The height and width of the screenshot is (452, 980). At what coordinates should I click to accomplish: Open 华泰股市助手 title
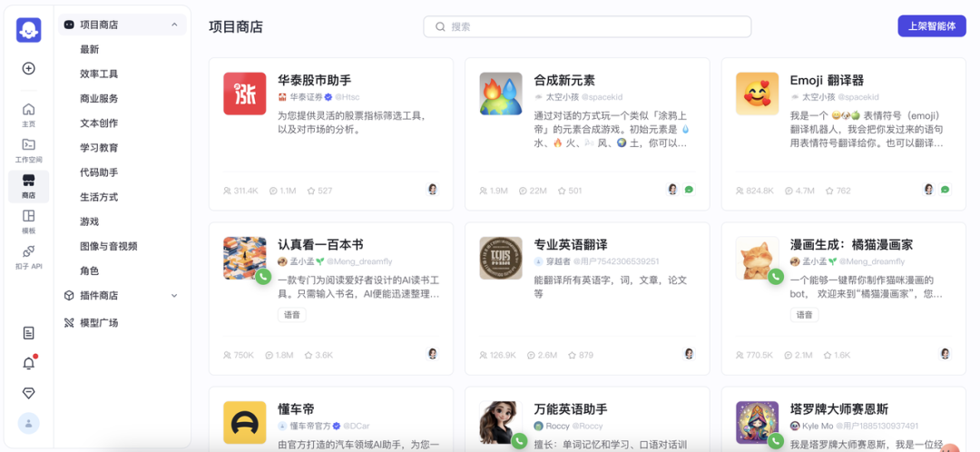click(x=314, y=81)
